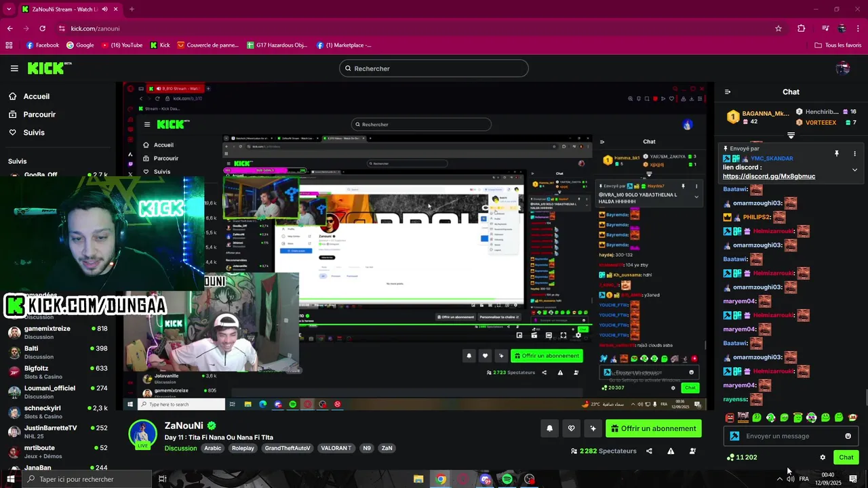Expand the pinned message chevron
Screen dimensions: 868x488
[854, 169]
